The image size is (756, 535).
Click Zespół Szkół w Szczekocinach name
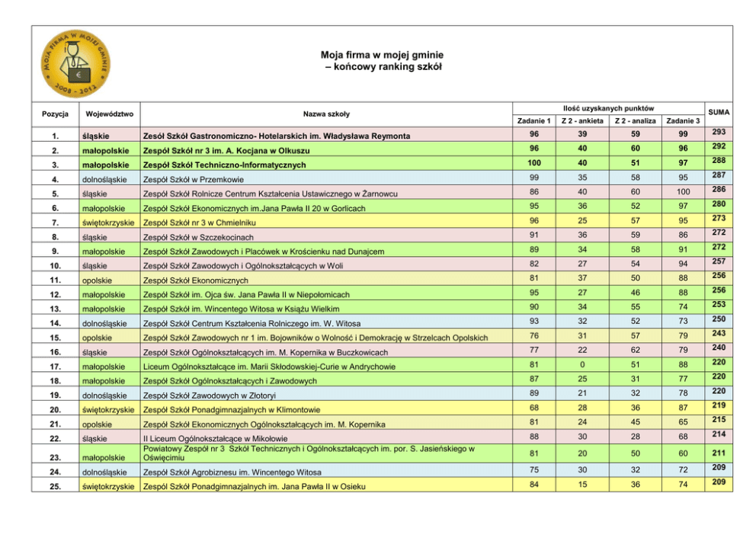(195, 237)
